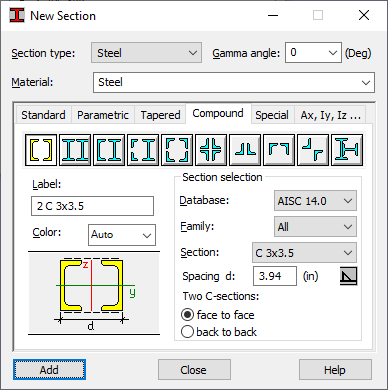The width and height of the screenshot is (388, 390).
Task: Choose the two I-sections compound icon
Action: point(75,150)
